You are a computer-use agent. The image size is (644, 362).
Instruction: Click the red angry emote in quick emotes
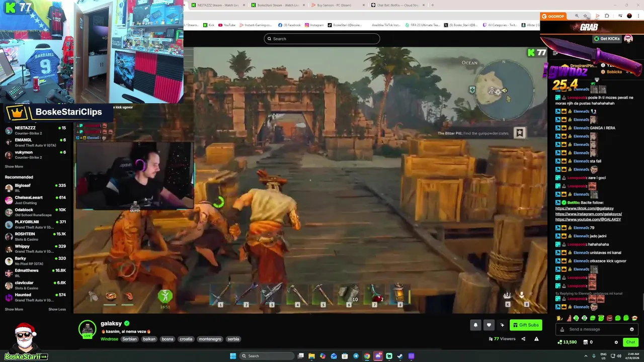[610, 318]
